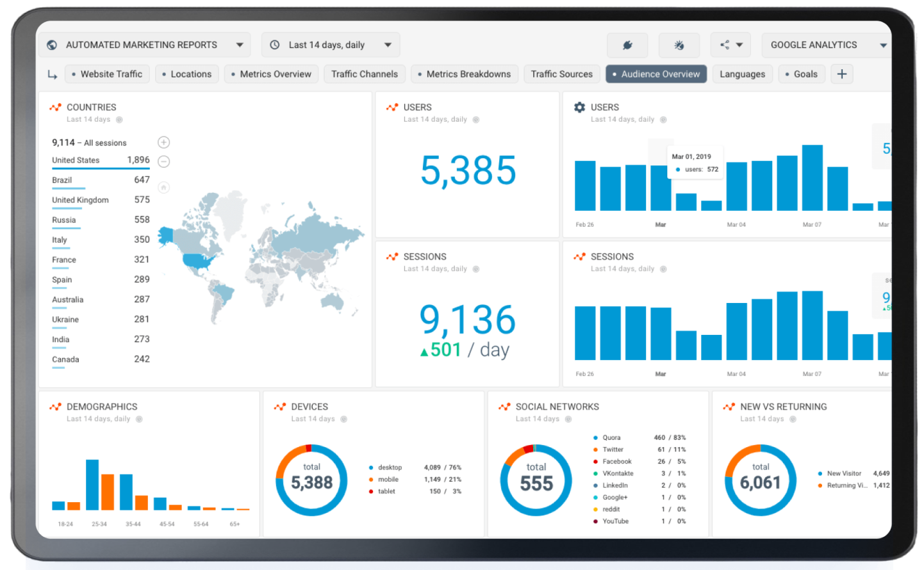Viewport: 924px width, 570px height.
Task: Click the Demographics widget metric icon
Action: point(56,407)
